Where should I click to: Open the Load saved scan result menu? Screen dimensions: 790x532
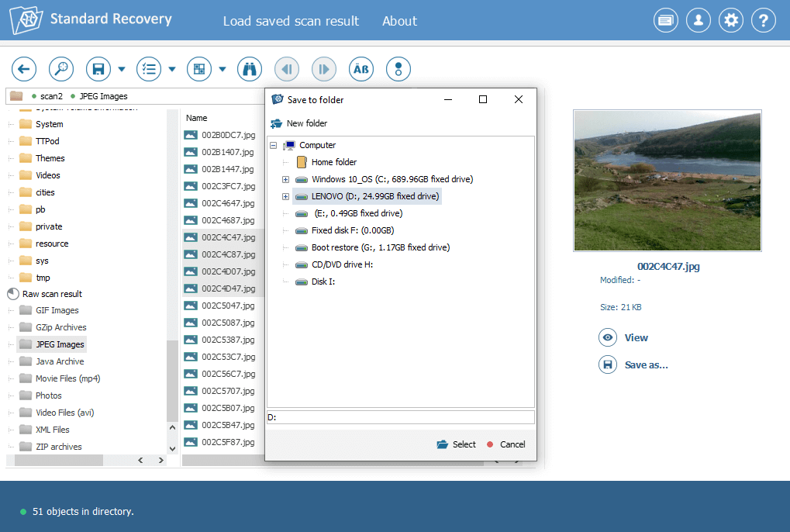(x=291, y=21)
